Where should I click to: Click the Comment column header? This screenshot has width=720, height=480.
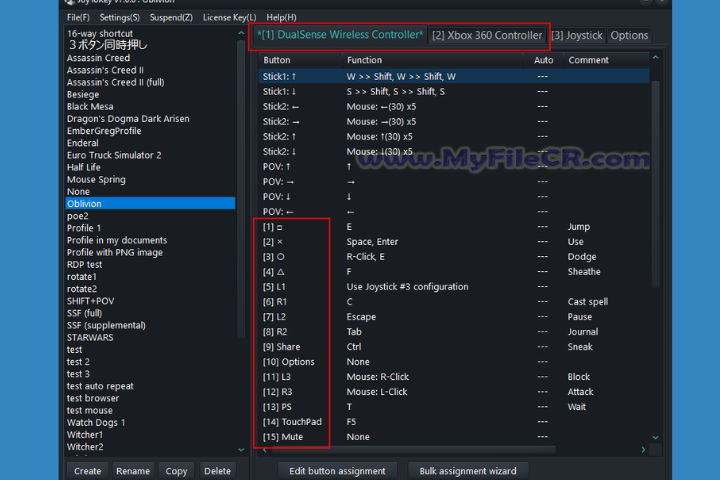607,60
